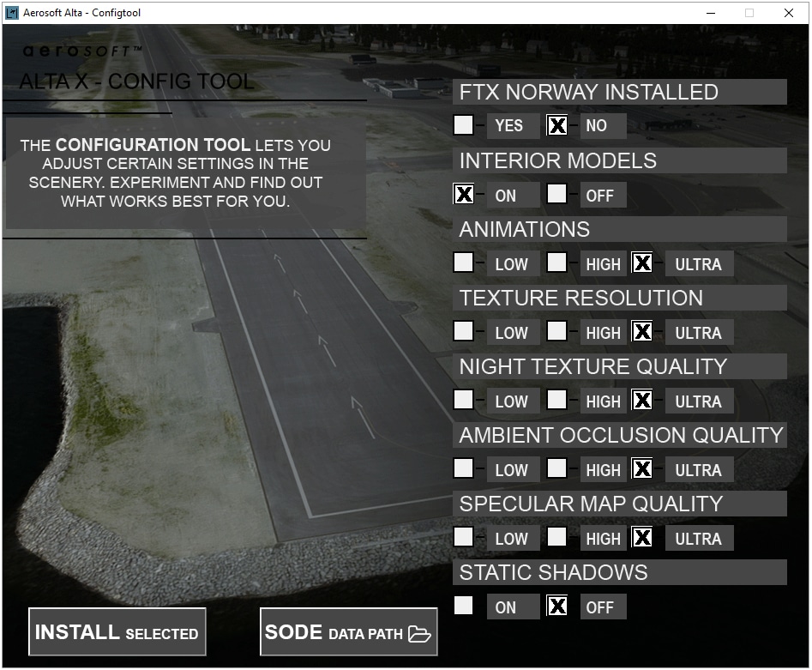
Task: Select HIGH checkbox for Specular Map Quality
Action: [x=556, y=537]
